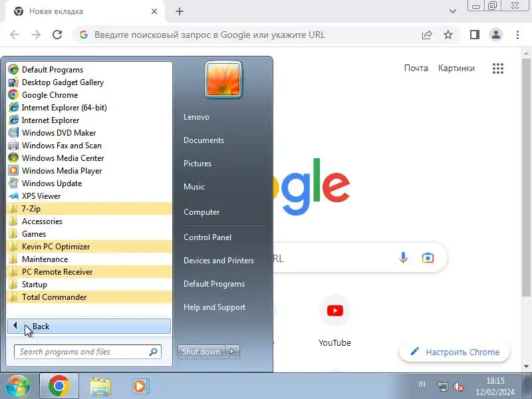Expand the Kevin PC Optimizer folder
The height and width of the screenshot is (399, 532).
point(89,246)
